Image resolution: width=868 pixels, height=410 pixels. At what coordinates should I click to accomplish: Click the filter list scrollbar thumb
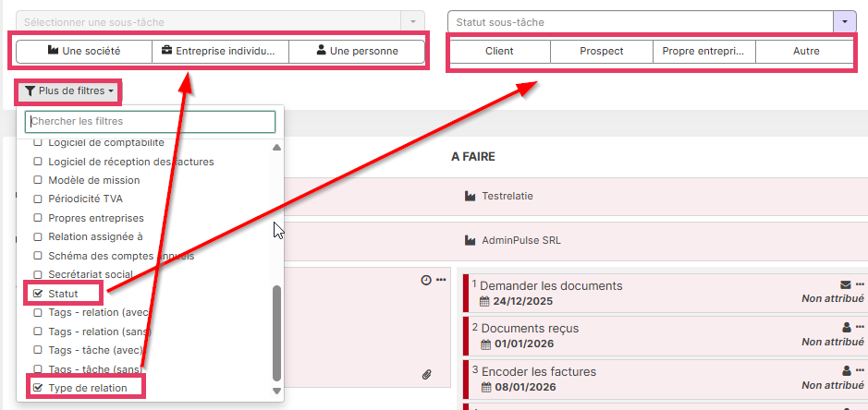pyautogui.click(x=276, y=333)
